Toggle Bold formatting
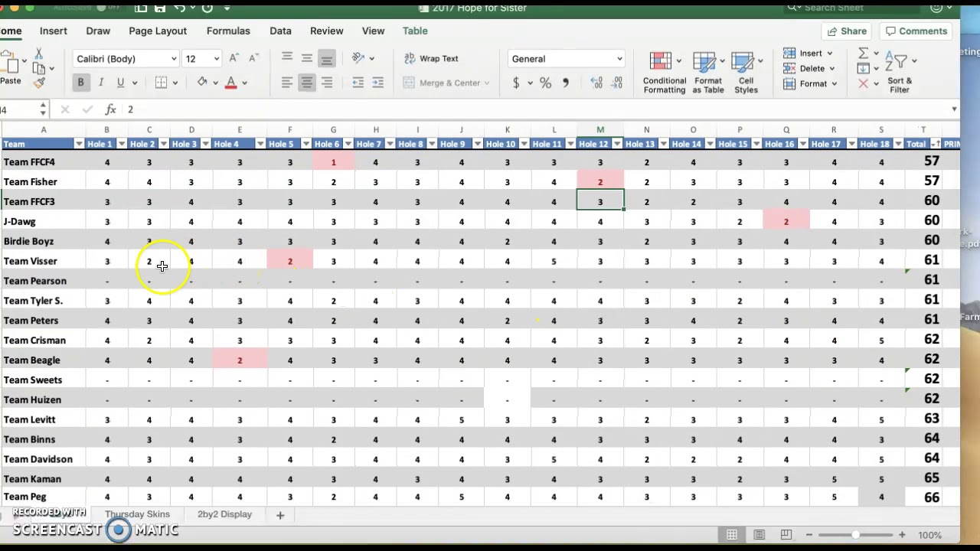Image resolution: width=980 pixels, height=551 pixels. (80, 83)
